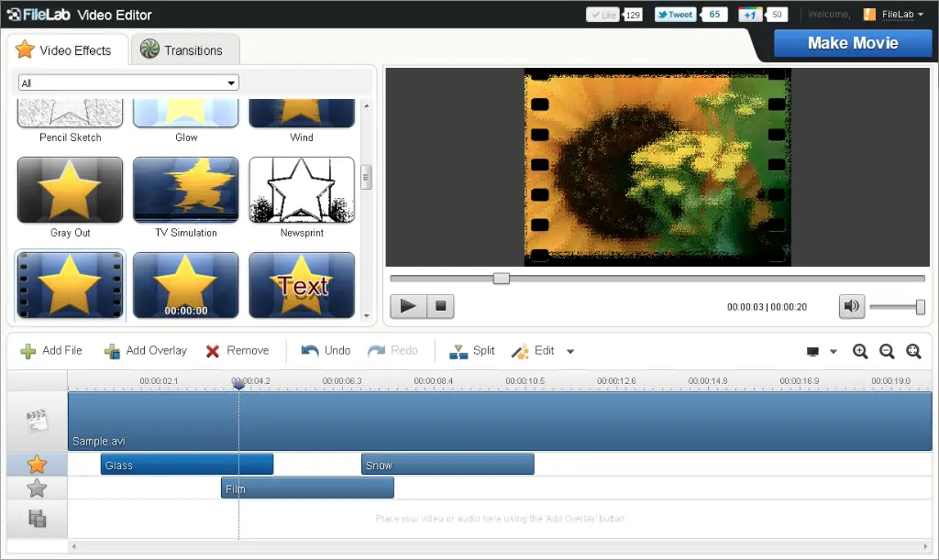Click the Add File plus icon
939x560 pixels.
(x=28, y=351)
